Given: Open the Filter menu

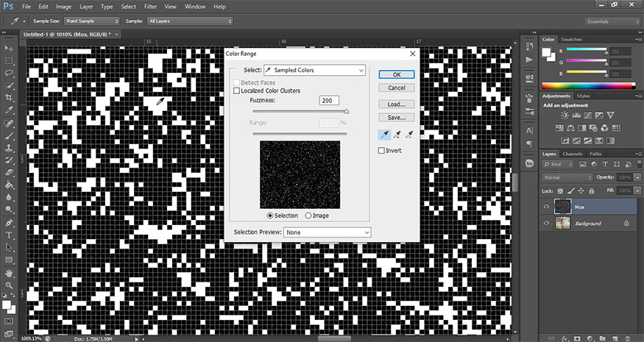Looking at the screenshot, I should 151,7.
